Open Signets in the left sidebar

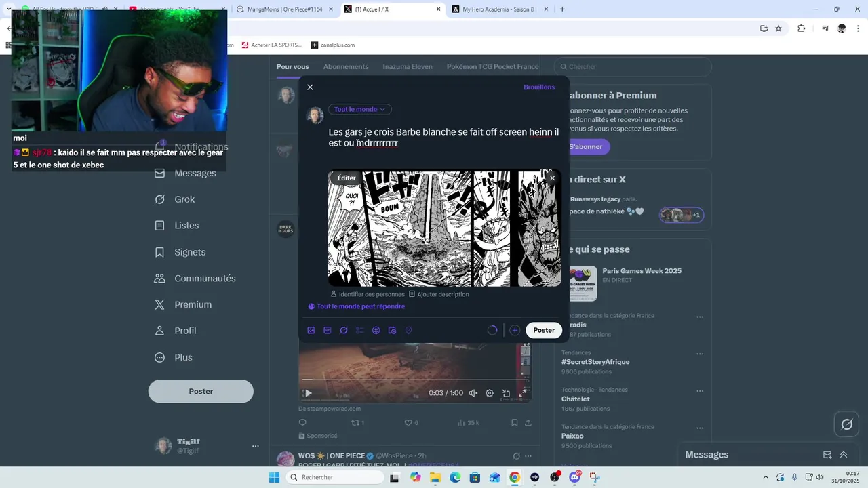click(180, 252)
